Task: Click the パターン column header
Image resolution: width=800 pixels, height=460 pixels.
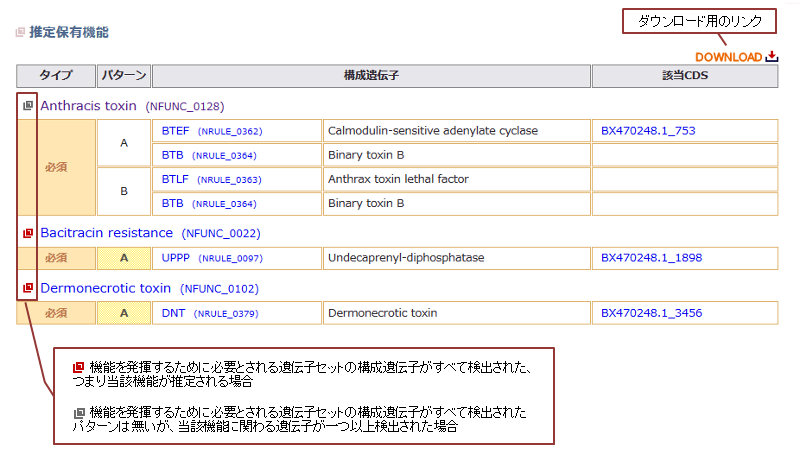Action: [x=124, y=76]
